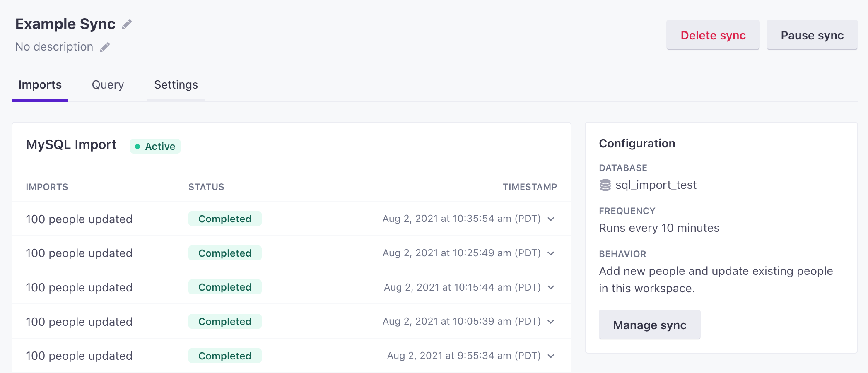Click the Example Sync title

pos(65,24)
